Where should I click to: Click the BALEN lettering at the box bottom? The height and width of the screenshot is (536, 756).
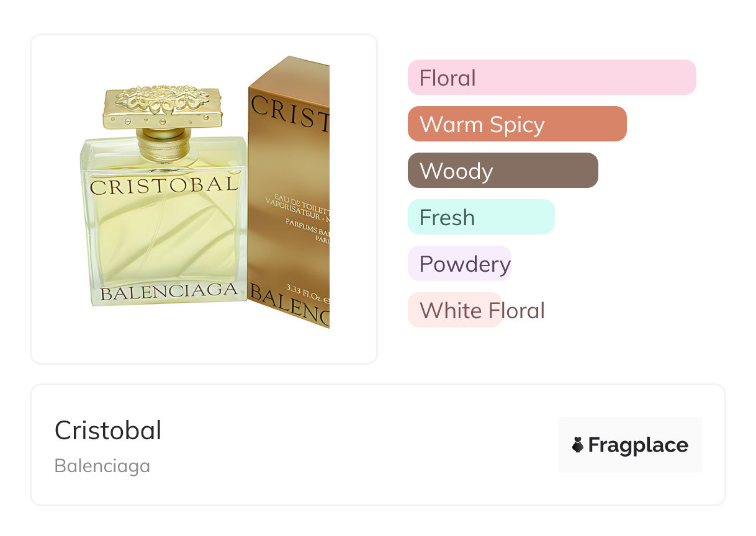click(289, 305)
